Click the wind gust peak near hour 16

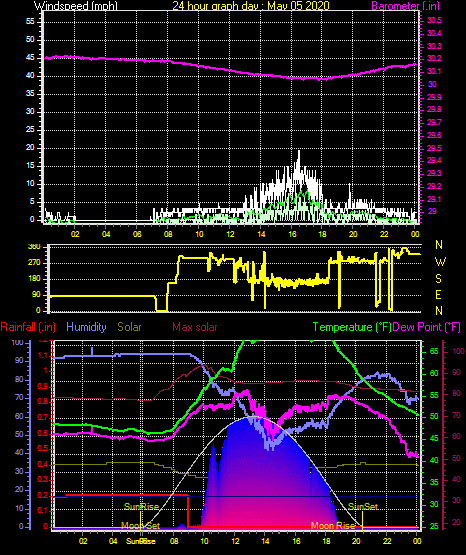299,152
